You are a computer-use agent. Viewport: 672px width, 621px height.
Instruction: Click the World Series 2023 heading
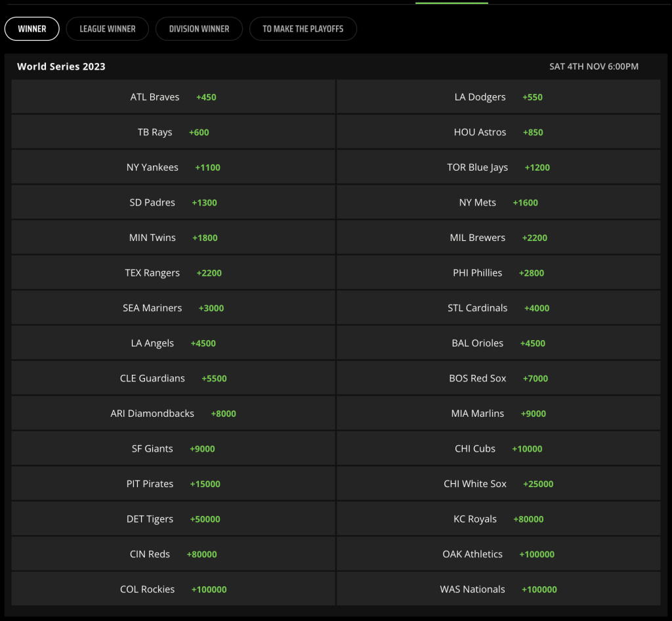point(61,66)
